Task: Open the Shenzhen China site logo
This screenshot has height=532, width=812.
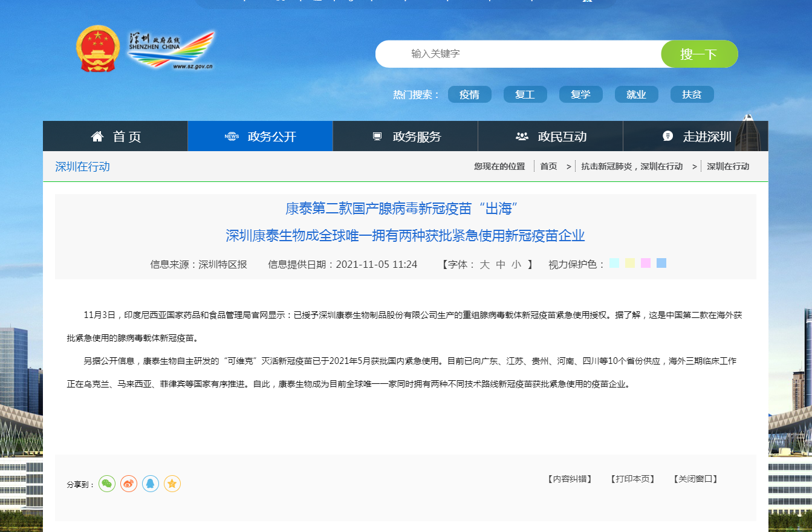Action: tap(171, 50)
